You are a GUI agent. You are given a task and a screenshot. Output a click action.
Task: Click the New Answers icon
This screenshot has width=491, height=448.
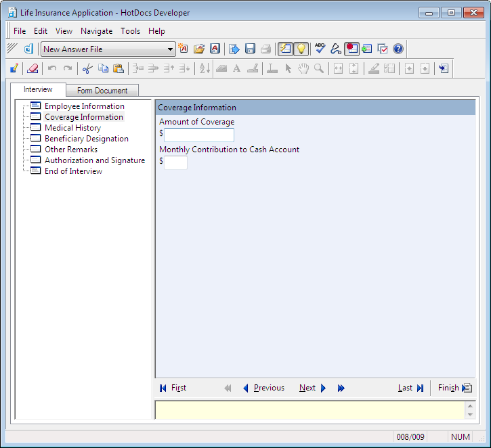[x=183, y=49]
